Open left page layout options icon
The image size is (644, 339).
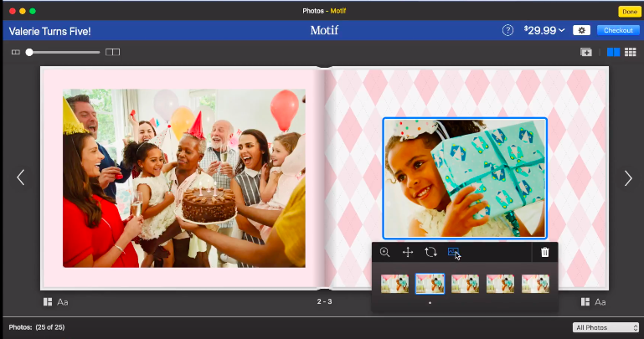point(48,302)
